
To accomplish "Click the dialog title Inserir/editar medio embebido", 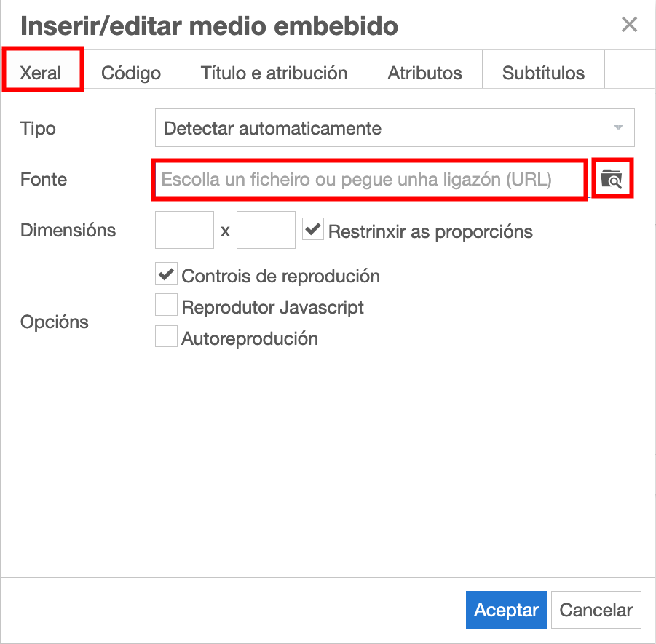I will [209, 27].
